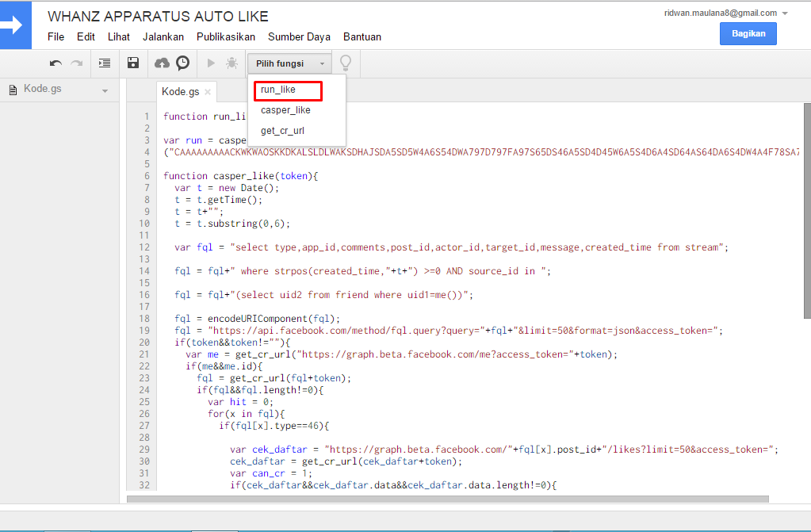Open the Sumber Daya menu
The image size is (811, 532).
[x=299, y=36]
